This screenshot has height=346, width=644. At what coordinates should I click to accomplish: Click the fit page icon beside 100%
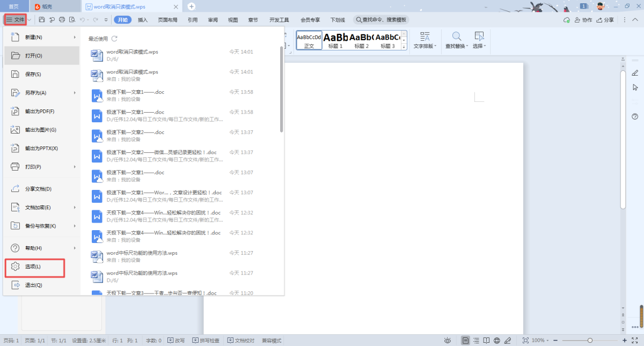[525, 341]
